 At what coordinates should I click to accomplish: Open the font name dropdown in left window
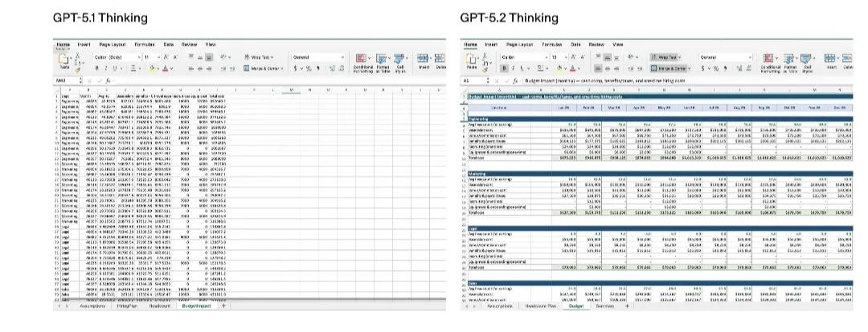click(113, 58)
